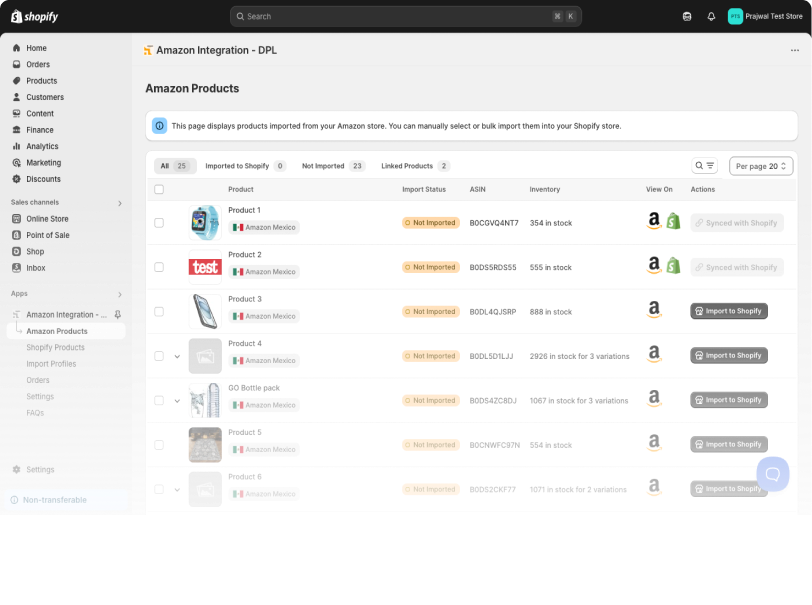Click Import to Shopify for Product 5
The width and height of the screenshot is (812, 605).
coord(729,444)
